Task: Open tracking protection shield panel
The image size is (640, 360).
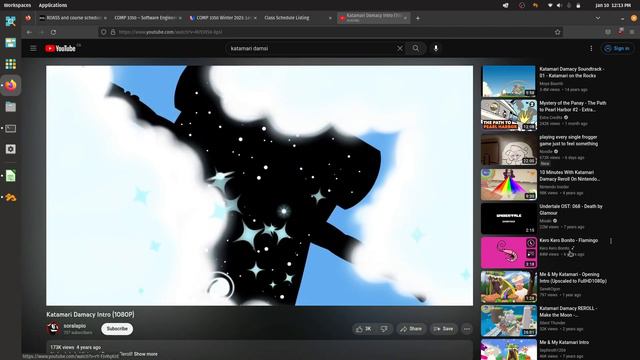Action: coord(104,32)
